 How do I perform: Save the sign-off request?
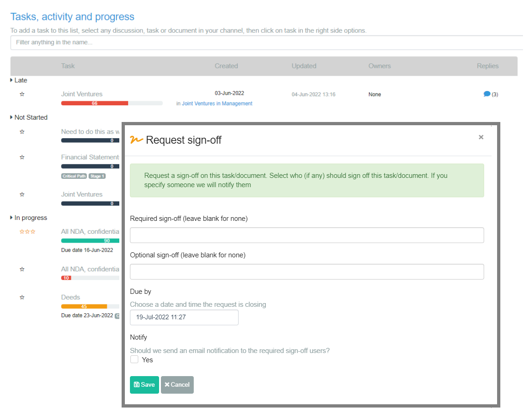point(144,384)
